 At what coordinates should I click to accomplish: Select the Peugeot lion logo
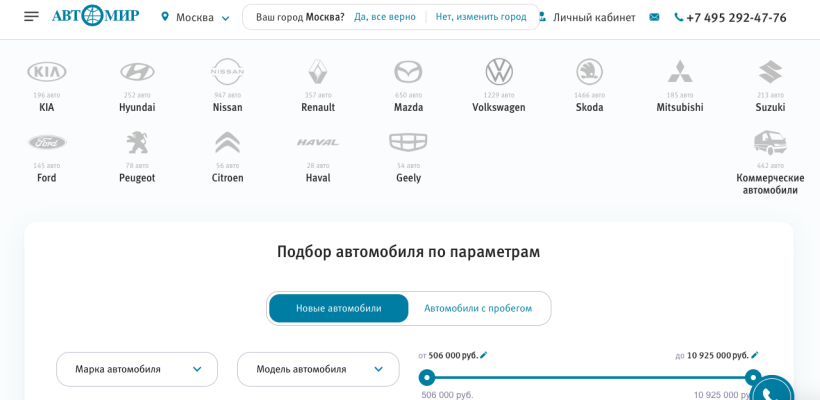pyautogui.click(x=137, y=142)
